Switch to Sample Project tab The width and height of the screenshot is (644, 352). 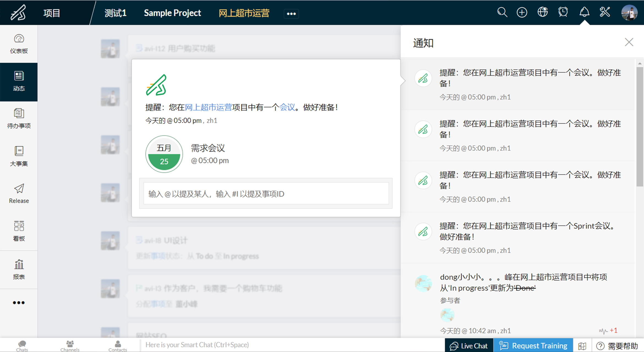172,13
